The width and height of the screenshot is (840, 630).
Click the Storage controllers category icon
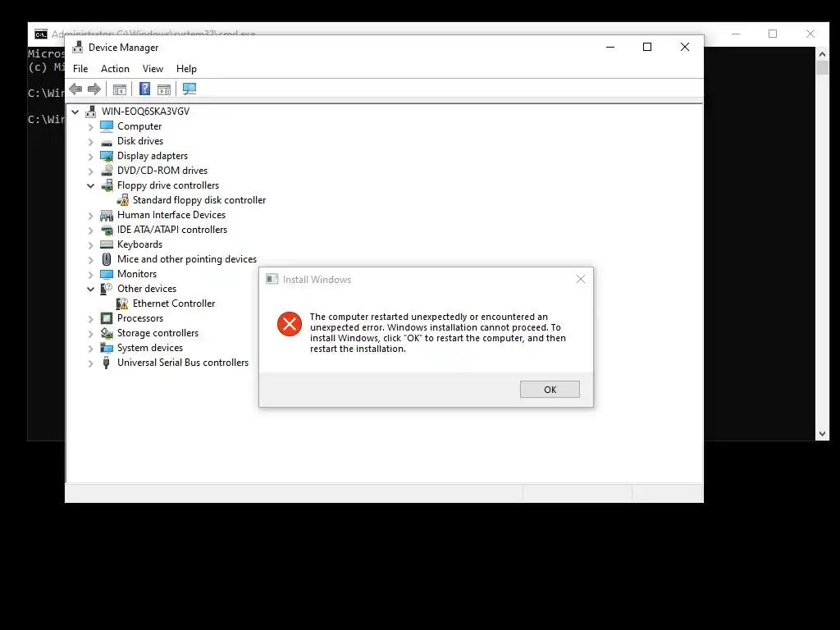click(107, 333)
